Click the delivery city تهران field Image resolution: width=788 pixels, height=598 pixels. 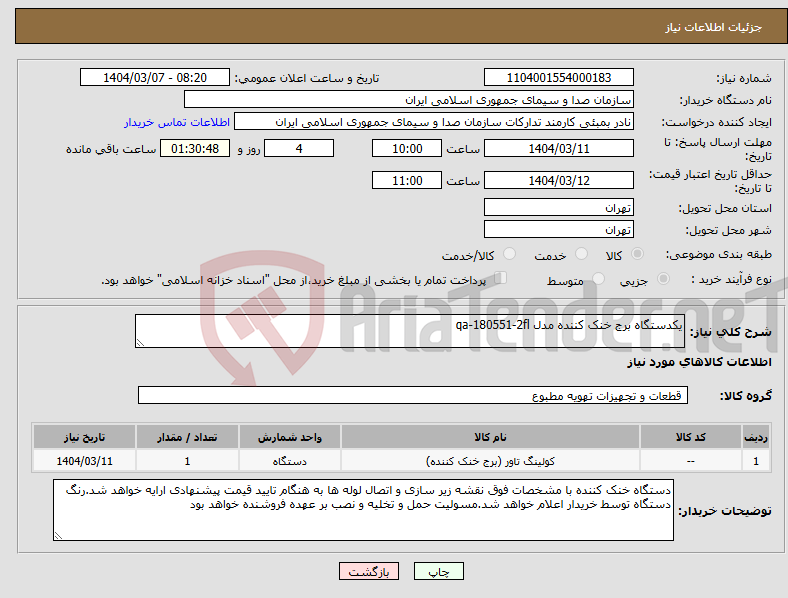(559, 229)
